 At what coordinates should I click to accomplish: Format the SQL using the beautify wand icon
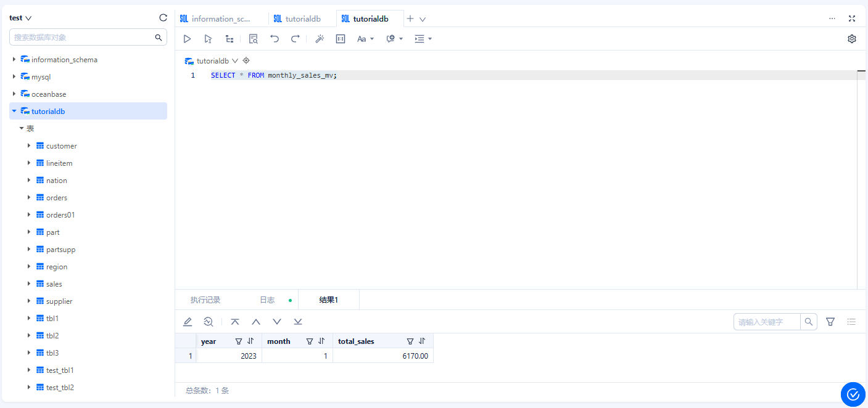(320, 38)
